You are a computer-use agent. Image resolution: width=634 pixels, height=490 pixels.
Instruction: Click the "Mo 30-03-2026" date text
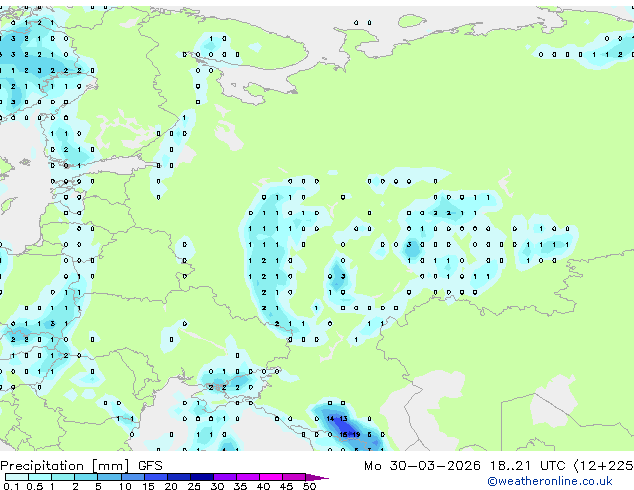[x=422, y=466]
